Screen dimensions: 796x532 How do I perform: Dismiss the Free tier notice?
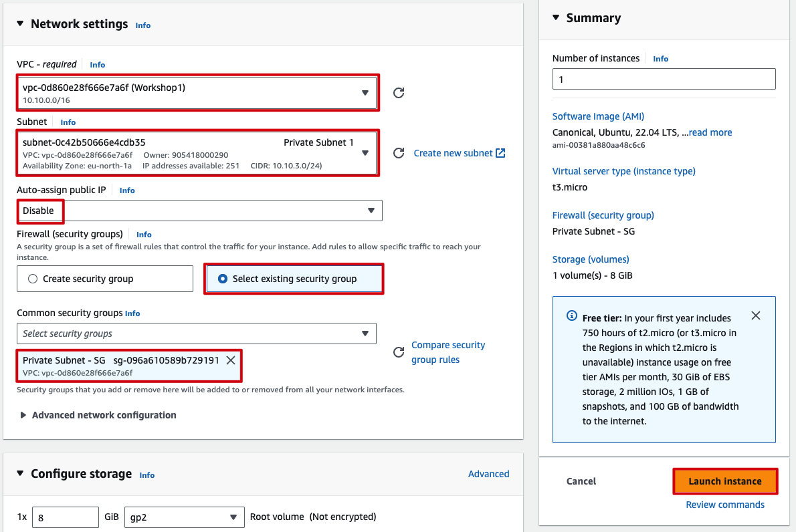pyautogui.click(x=756, y=315)
